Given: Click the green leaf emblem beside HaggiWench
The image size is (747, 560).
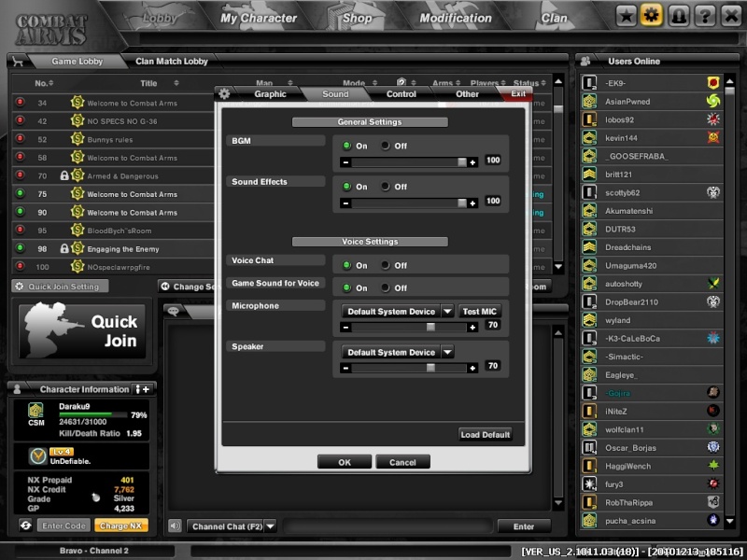Looking at the screenshot, I should pos(713,466).
